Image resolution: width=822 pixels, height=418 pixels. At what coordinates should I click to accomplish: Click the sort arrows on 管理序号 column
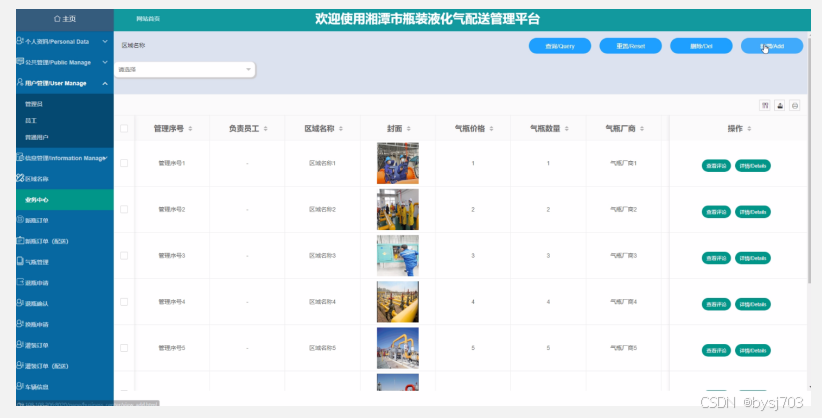190,129
